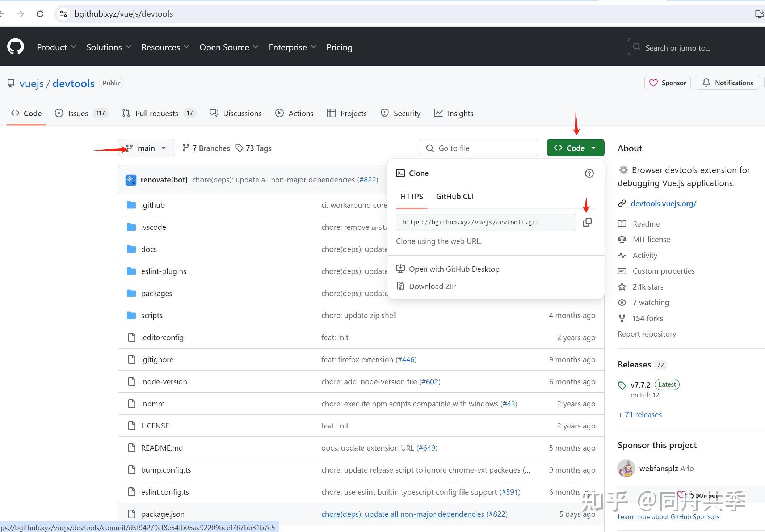Choose Download ZIP in Clone popup
Image resolution: width=765 pixels, height=532 pixels.
[x=432, y=286]
